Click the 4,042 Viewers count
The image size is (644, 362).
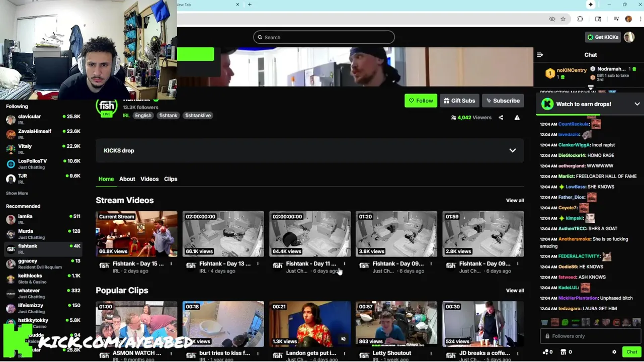coord(471,118)
